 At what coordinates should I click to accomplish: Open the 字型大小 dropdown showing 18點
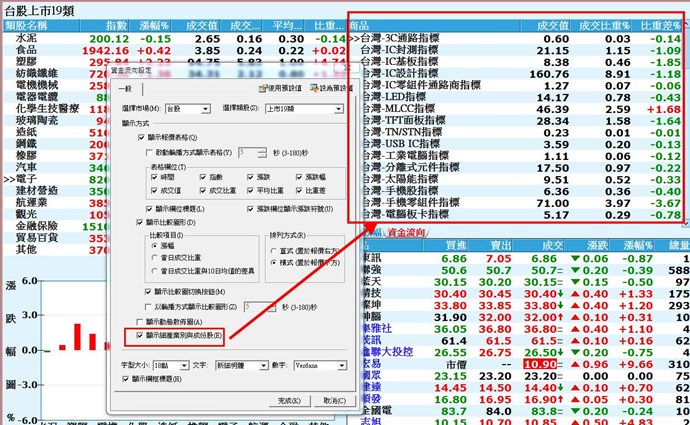pyautogui.click(x=171, y=365)
